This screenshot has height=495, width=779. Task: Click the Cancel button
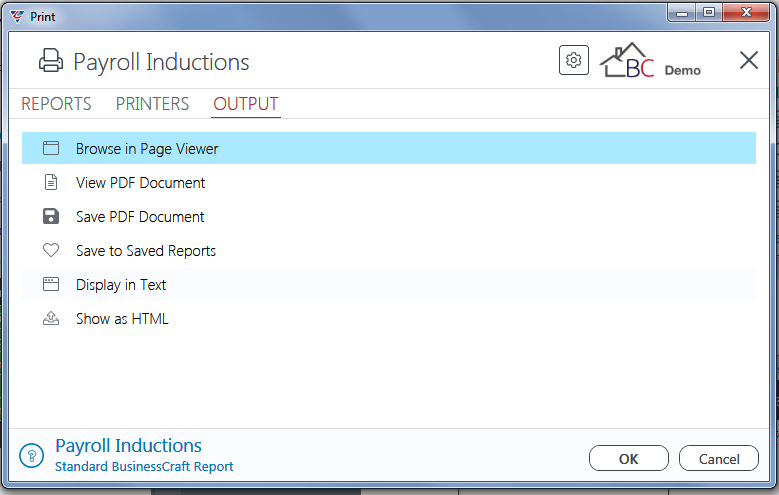[x=719, y=458]
